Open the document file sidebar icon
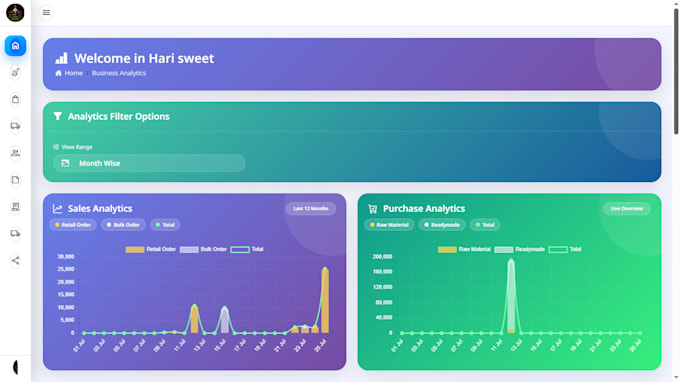This screenshot has height=382, width=680. [15, 180]
